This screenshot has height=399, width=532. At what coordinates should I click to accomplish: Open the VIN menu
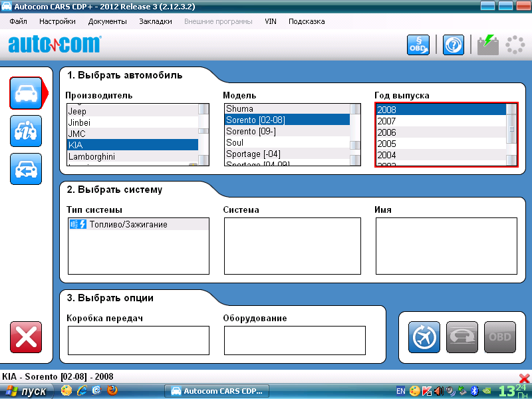[x=270, y=21]
